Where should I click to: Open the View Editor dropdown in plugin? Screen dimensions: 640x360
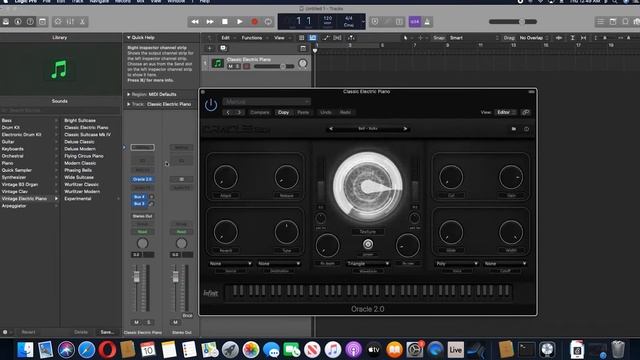coord(506,112)
